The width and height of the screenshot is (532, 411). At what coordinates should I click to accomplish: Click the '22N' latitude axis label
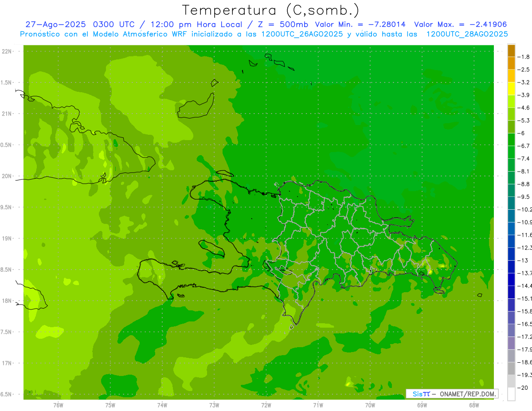(x=8, y=51)
